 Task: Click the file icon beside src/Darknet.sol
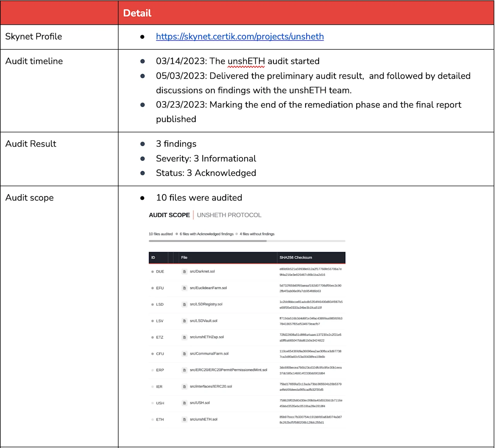point(184,272)
